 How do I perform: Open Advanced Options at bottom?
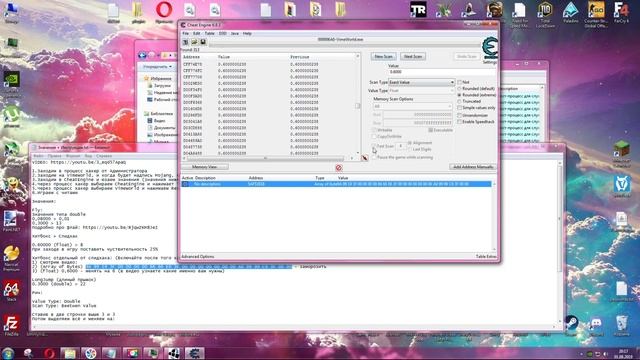click(x=198, y=257)
